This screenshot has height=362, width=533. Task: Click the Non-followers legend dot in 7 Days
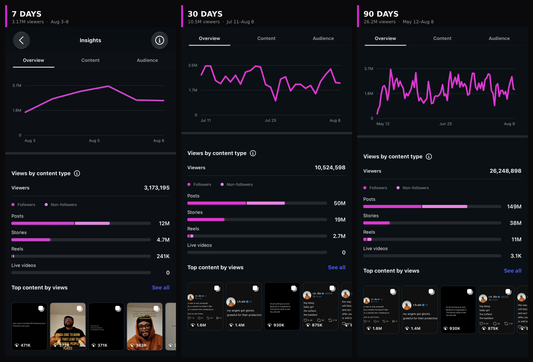[46, 205]
